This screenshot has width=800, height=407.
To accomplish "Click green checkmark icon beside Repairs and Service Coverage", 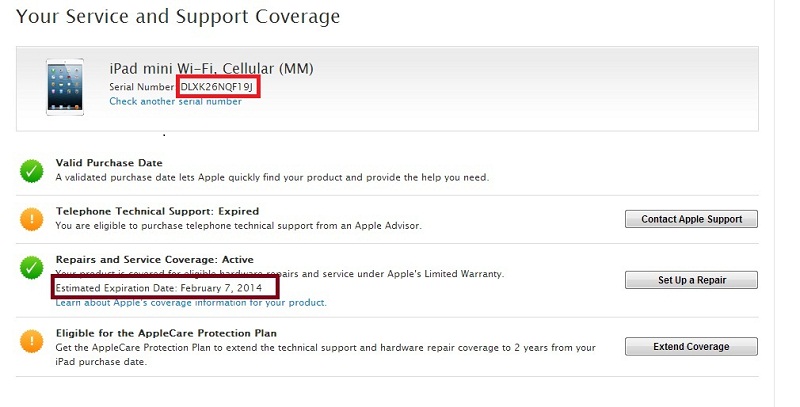I will click(x=32, y=268).
